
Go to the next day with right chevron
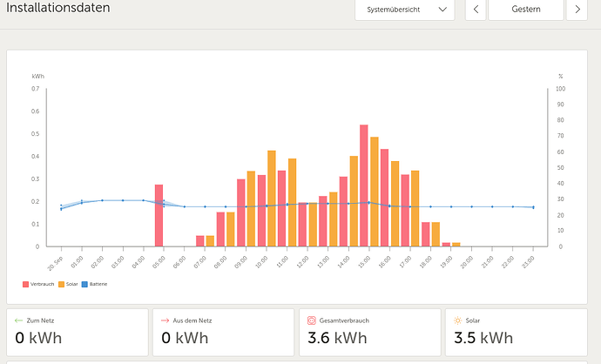pyautogui.click(x=577, y=10)
